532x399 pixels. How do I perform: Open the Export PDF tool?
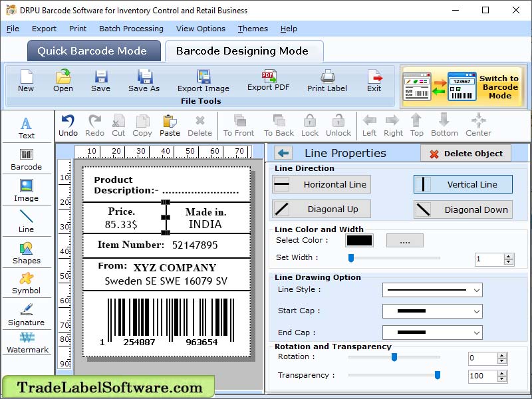pyautogui.click(x=269, y=81)
